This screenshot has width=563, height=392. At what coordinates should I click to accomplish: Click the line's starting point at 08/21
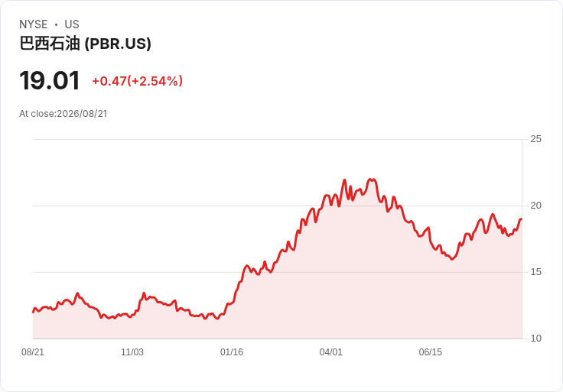click(34, 312)
